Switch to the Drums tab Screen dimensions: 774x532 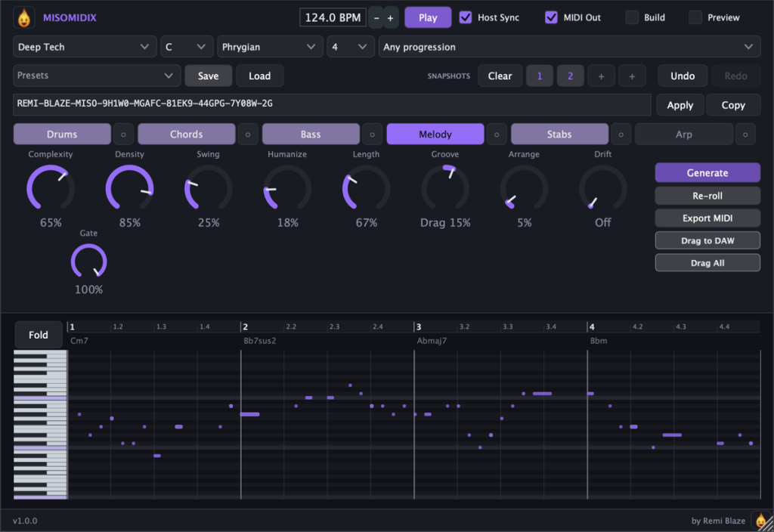point(62,135)
